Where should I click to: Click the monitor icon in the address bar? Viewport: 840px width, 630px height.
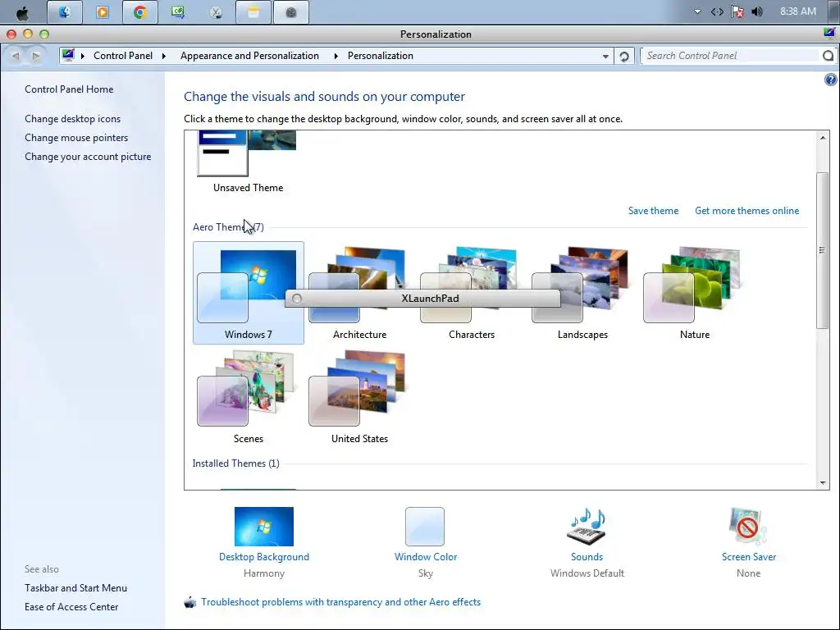(68, 55)
